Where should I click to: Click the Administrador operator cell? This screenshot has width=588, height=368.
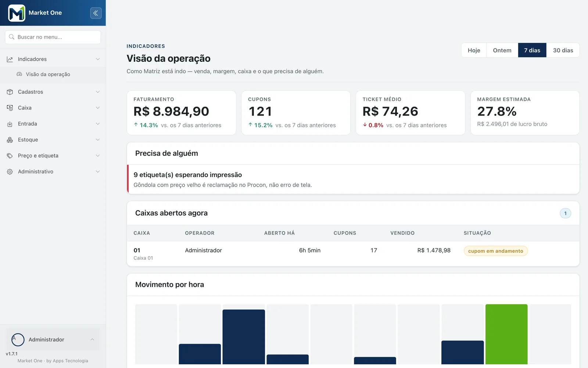203,251
